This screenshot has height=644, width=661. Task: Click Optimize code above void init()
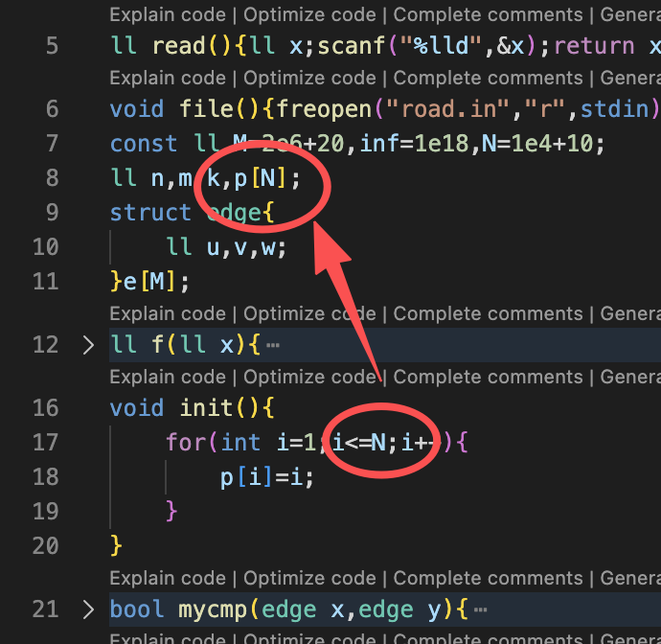point(309,377)
